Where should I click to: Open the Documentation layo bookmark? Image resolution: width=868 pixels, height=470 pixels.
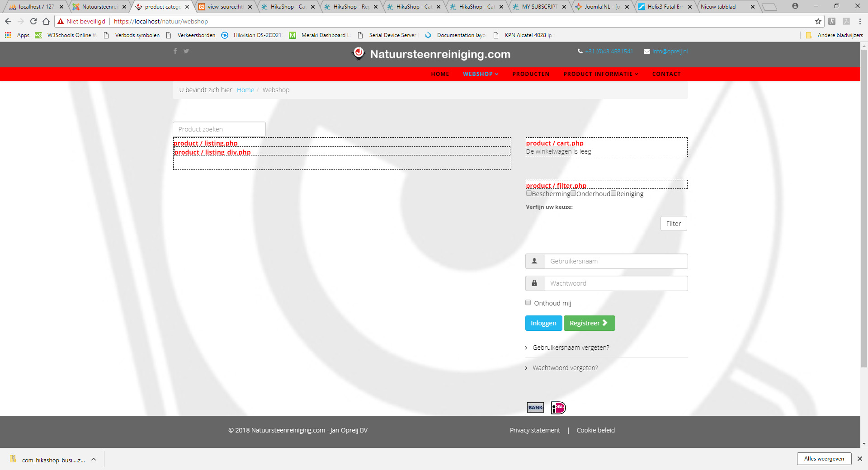pyautogui.click(x=455, y=35)
